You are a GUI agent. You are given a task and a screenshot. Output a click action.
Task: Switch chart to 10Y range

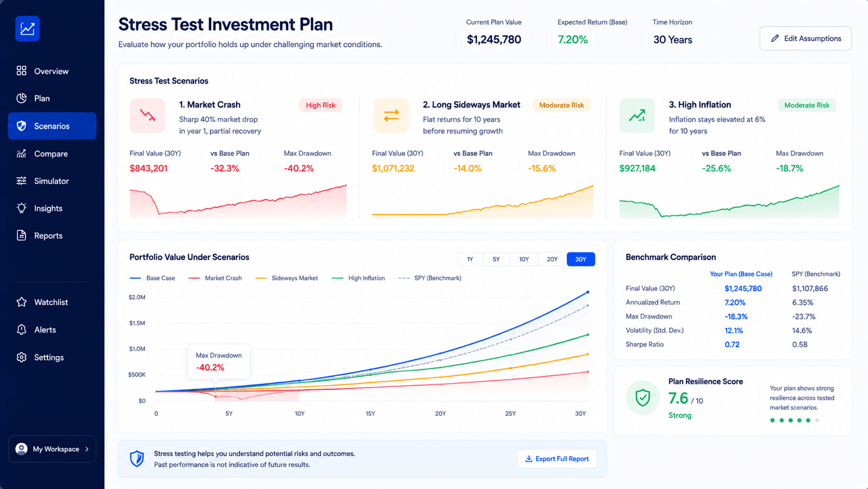tap(524, 259)
